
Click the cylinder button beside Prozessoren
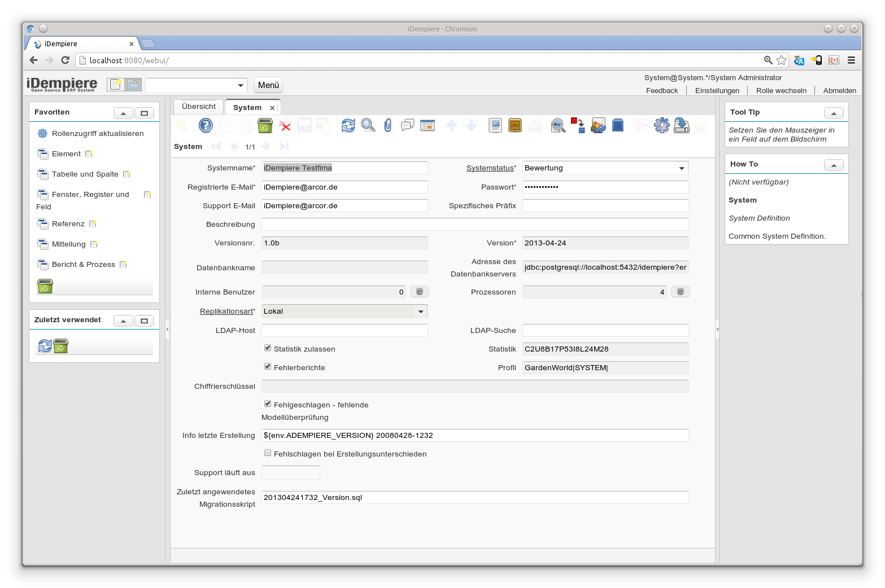[x=681, y=292]
